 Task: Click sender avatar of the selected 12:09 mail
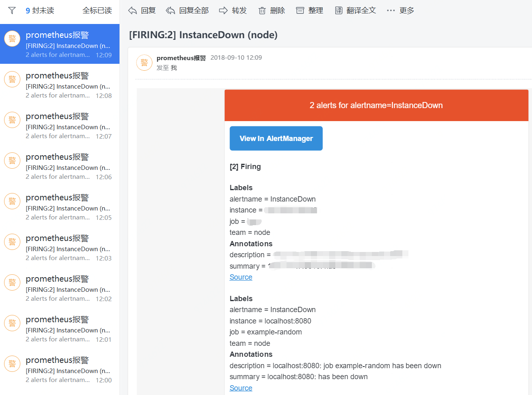pos(12,39)
